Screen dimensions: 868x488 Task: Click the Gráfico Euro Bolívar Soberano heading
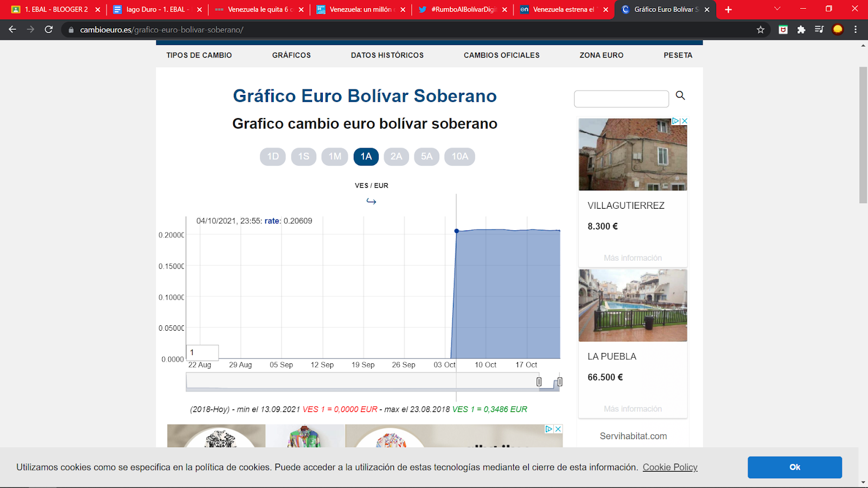365,96
